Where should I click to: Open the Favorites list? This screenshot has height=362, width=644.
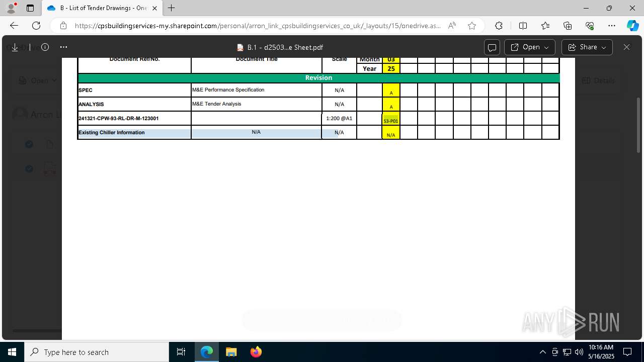coord(545,26)
